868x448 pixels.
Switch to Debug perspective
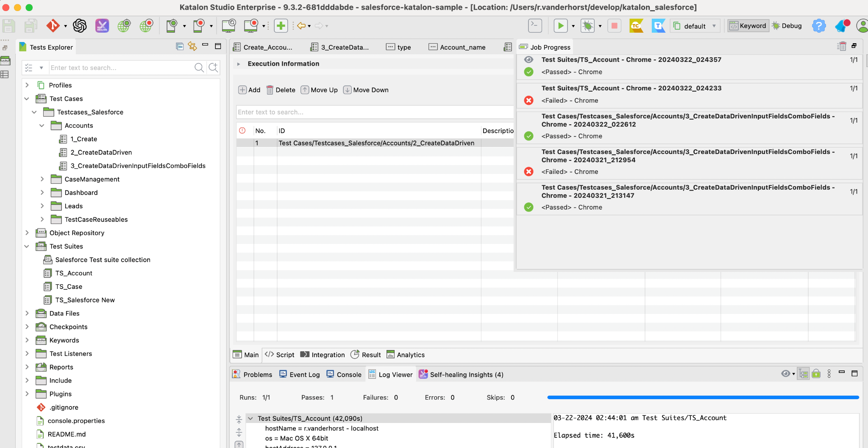[787, 26]
